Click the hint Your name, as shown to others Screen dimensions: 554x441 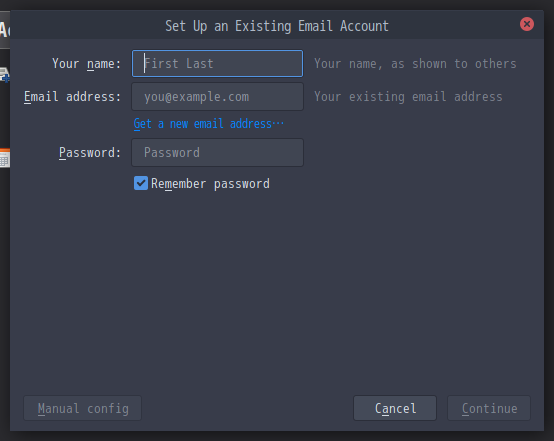coord(415,64)
